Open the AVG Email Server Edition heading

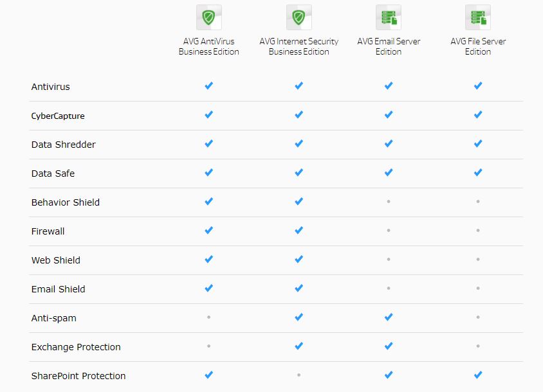click(x=389, y=46)
